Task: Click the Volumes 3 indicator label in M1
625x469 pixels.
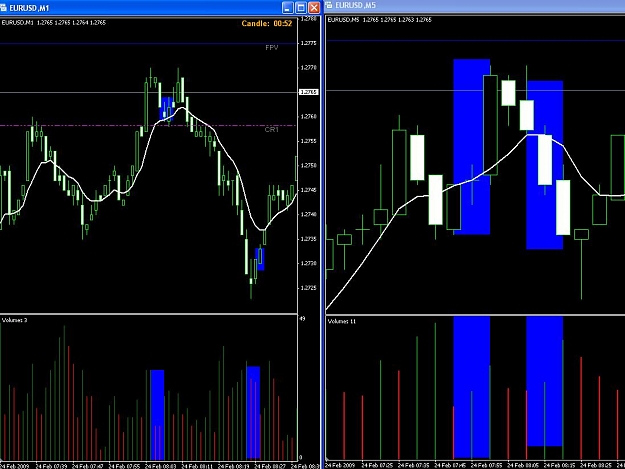Action: coord(14,320)
